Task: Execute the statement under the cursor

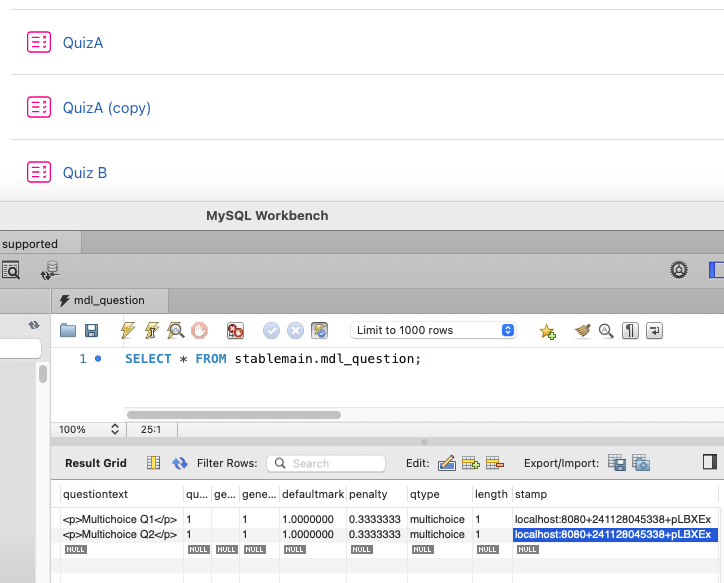Action: 152,331
